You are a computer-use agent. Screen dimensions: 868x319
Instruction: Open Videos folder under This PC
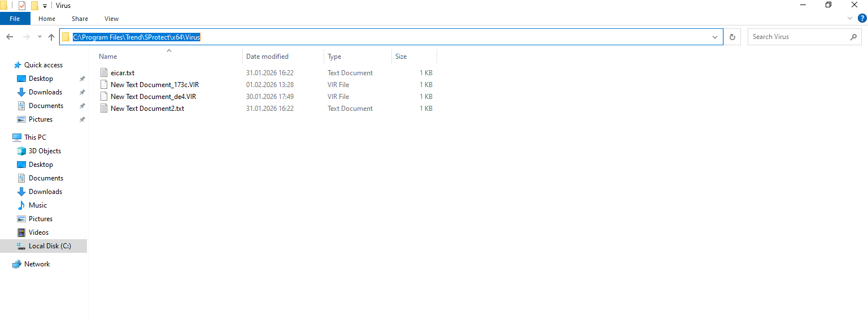point(38,232)
